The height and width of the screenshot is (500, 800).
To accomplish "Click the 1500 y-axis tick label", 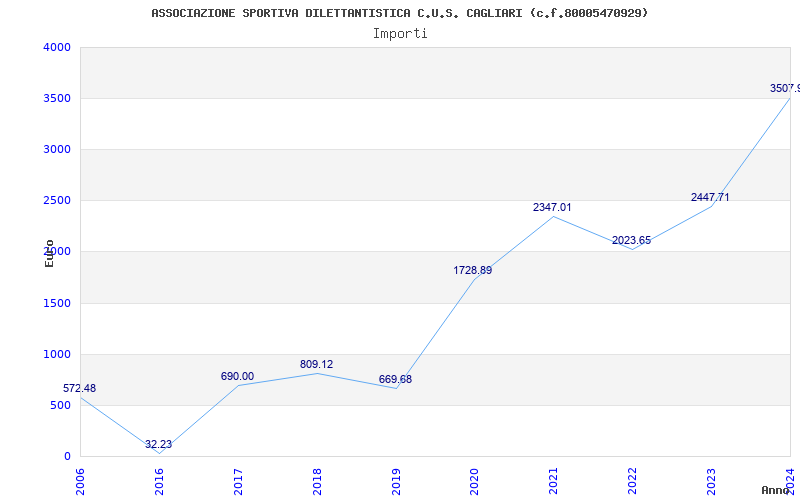I will 57,303.
